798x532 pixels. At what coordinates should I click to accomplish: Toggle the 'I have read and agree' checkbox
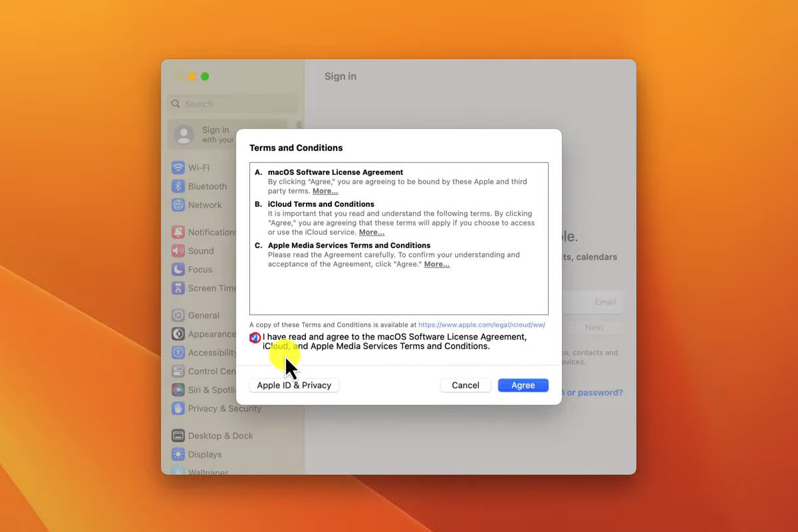point(255,338)
